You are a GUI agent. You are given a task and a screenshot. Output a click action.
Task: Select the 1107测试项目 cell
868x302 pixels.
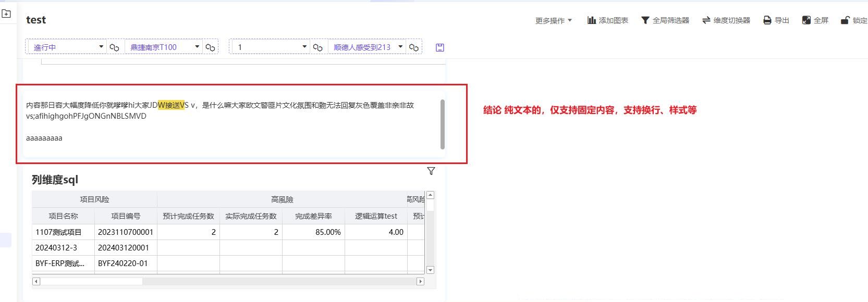[63, 232]
